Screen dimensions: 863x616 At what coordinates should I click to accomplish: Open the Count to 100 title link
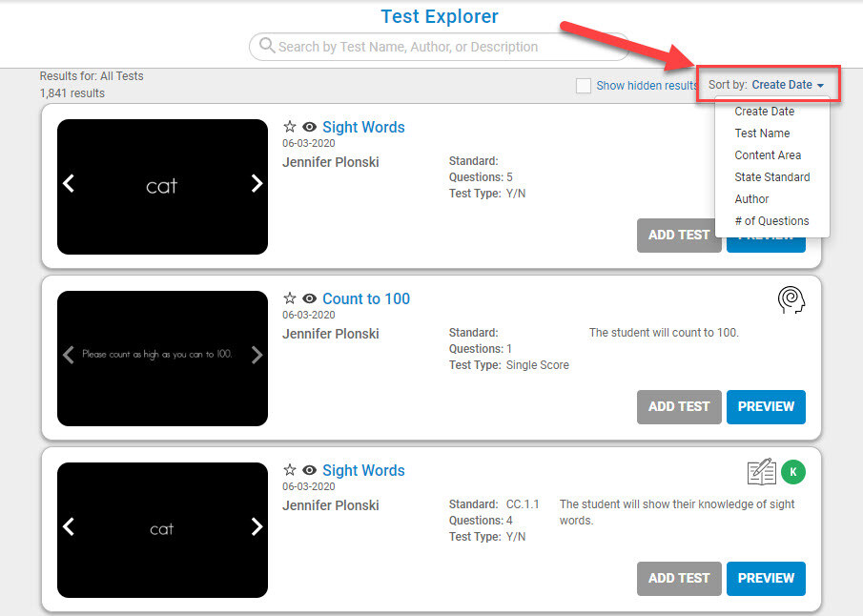[366, 298]
